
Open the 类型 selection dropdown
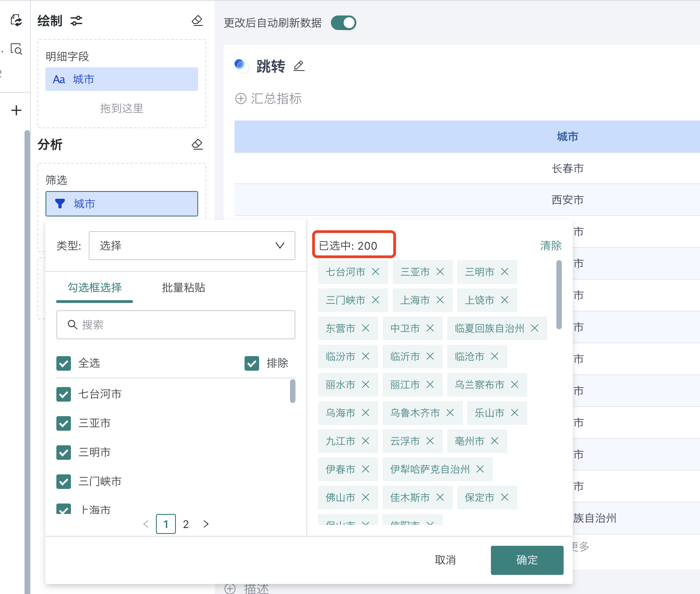point(192,246)
